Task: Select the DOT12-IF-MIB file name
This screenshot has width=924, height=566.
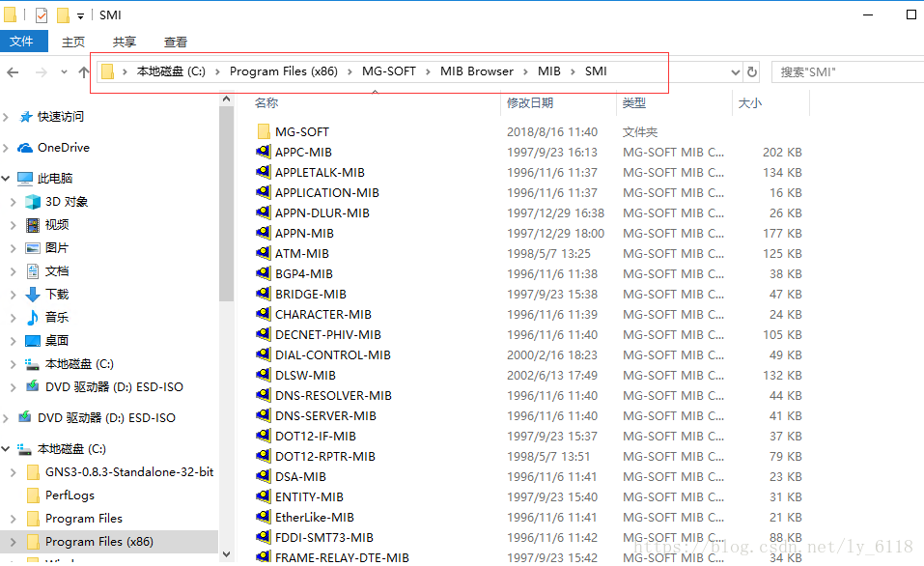Action: (x=316, y=436)
